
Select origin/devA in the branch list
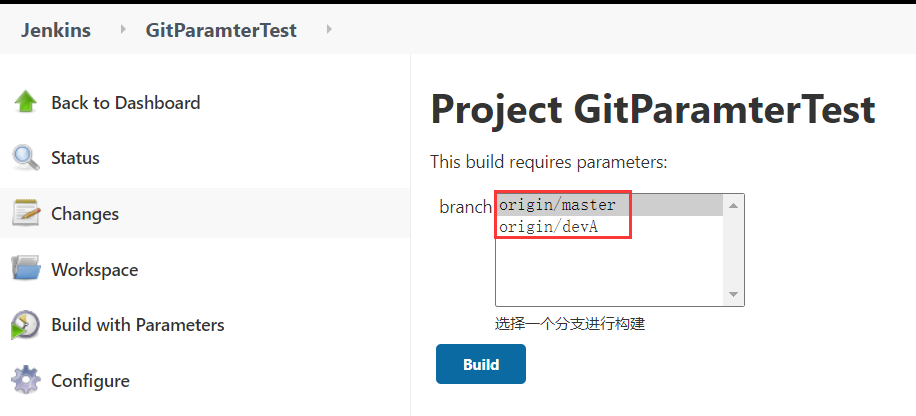pyautogui.click(x=549, y=227)
